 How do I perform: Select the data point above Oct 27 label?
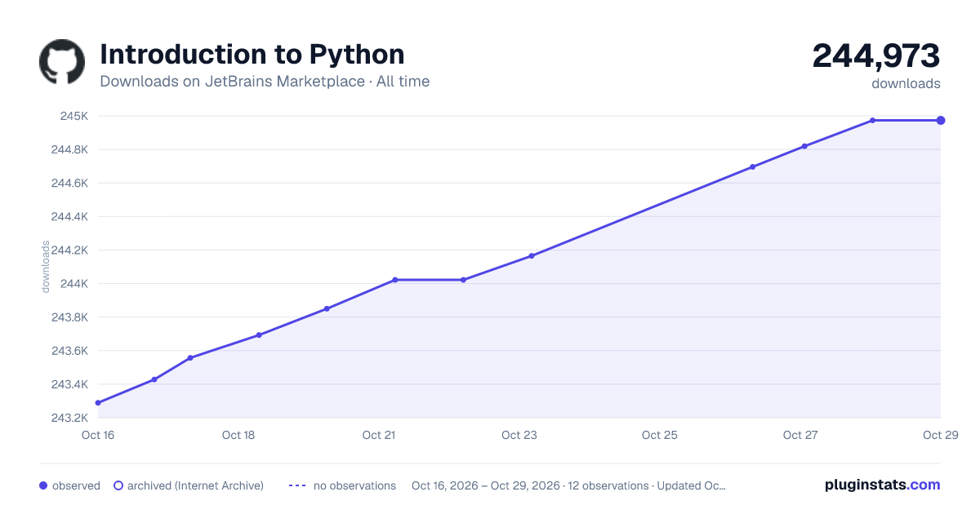(x=804, y=146)
